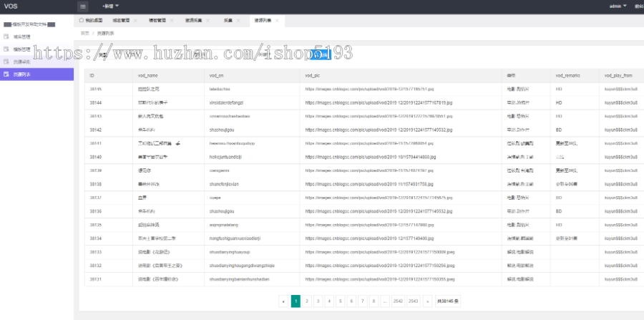Viewport: 644px width, 320px height.
Task: Switch to the 域名管理 tab
Action: click(121, 20)
